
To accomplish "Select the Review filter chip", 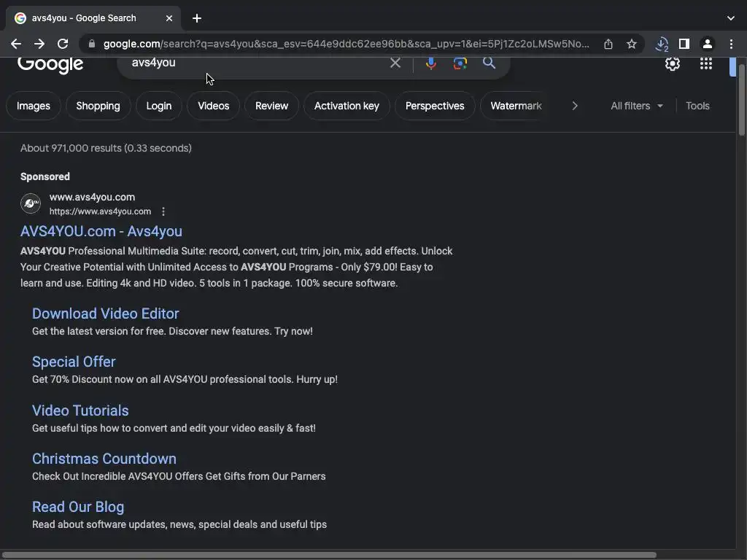I will click(271, 106).
